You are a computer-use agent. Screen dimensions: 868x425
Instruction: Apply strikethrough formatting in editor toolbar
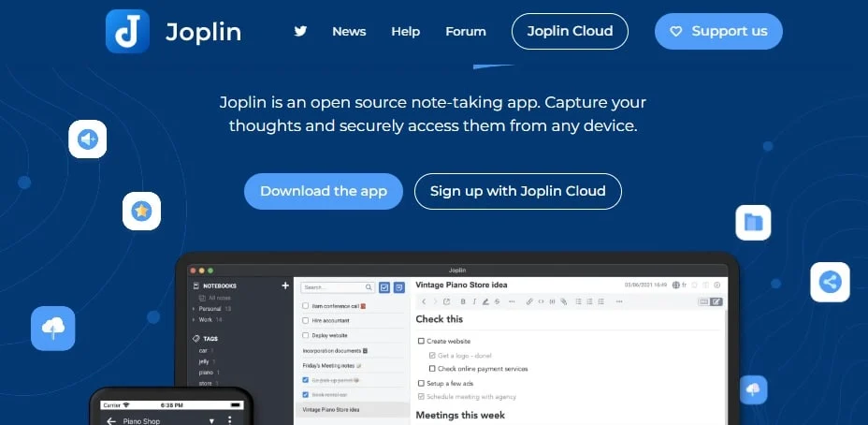tap(497, 301)
